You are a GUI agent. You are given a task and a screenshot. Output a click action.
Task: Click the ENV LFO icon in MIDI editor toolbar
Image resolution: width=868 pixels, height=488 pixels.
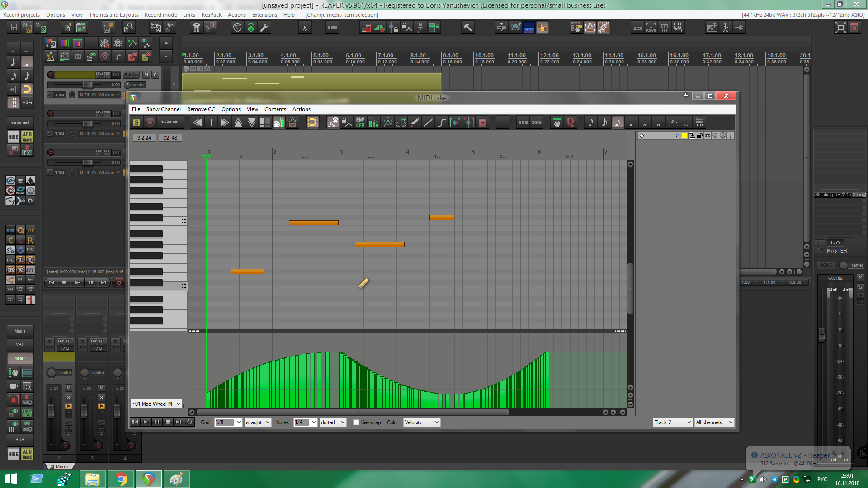tap(360, 122)
